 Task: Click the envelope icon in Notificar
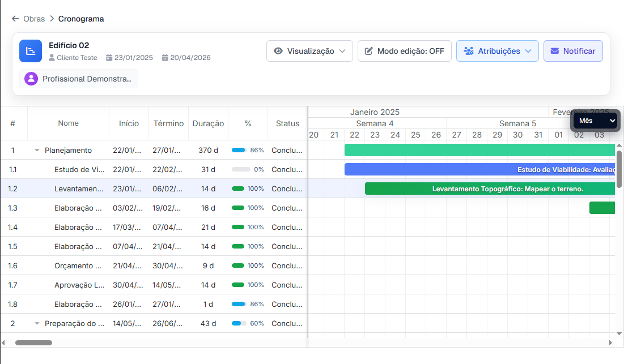554,51
